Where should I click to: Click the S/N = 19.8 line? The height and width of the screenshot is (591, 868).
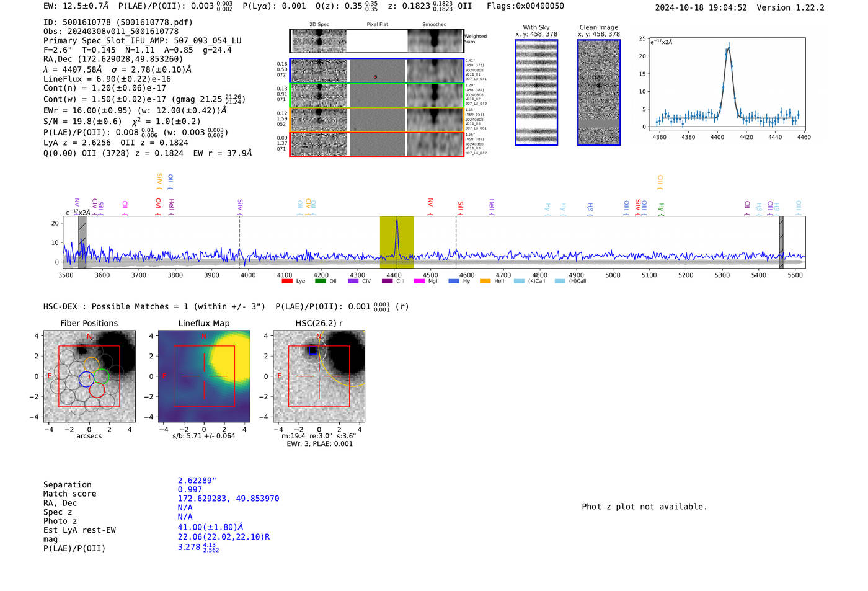(122, 122)
